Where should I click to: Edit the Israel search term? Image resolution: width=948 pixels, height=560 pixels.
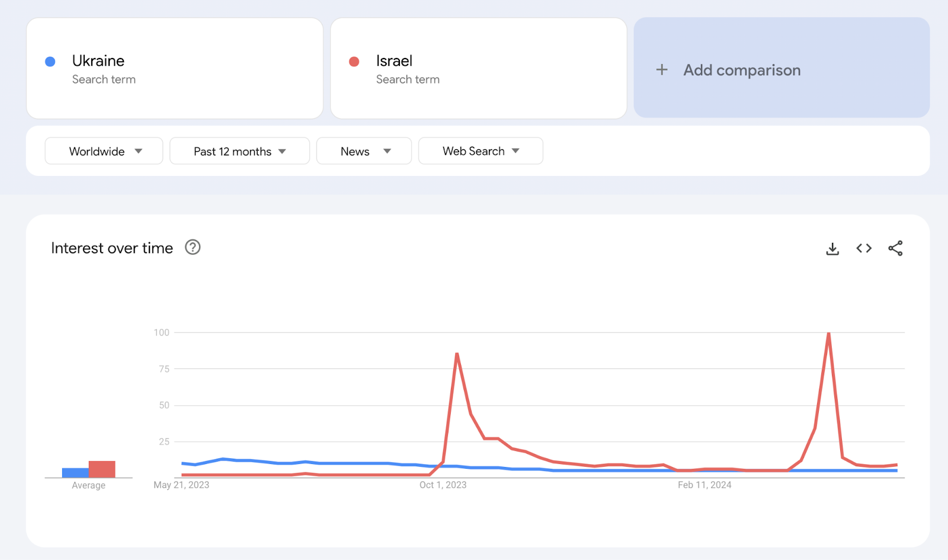(479, 68)
